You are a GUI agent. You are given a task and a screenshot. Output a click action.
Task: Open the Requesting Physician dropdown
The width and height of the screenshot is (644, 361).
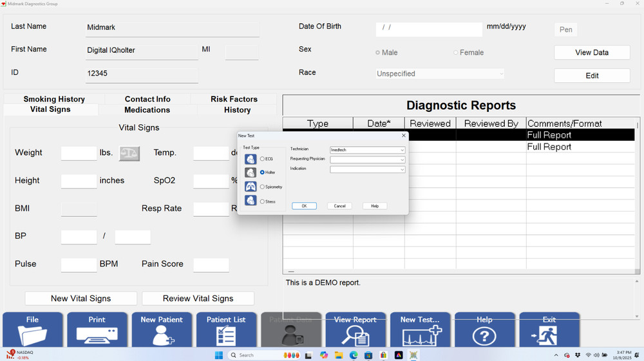point(368,160)
